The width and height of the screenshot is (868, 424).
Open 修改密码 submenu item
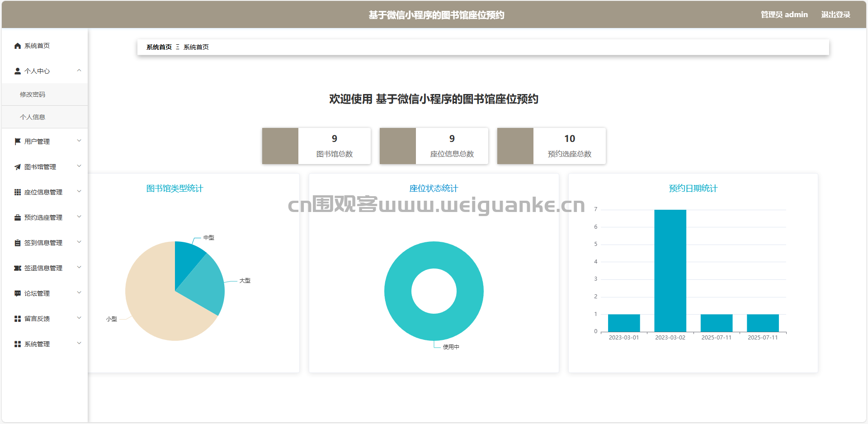click(45, 94)
